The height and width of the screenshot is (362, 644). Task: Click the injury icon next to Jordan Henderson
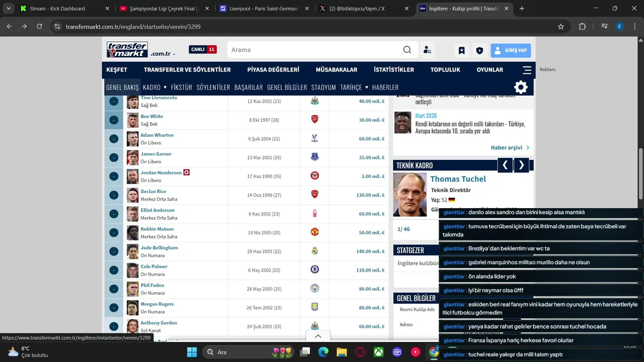coord(187,172)
